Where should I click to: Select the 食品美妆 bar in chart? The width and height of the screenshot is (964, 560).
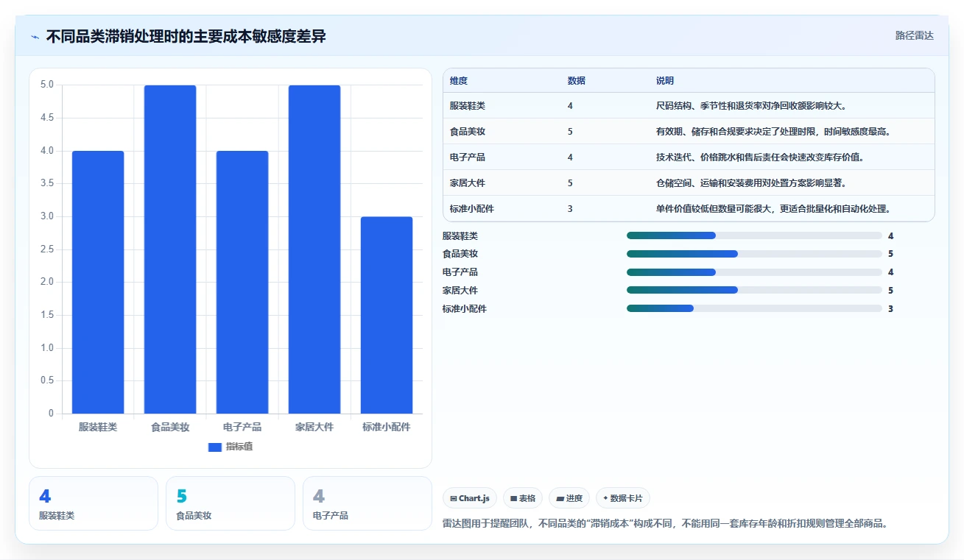tap(170, 249)
